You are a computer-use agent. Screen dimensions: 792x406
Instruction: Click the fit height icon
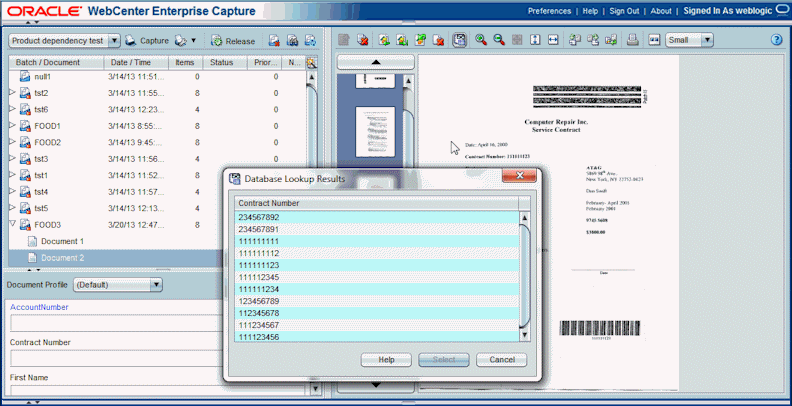pos(535,40)
